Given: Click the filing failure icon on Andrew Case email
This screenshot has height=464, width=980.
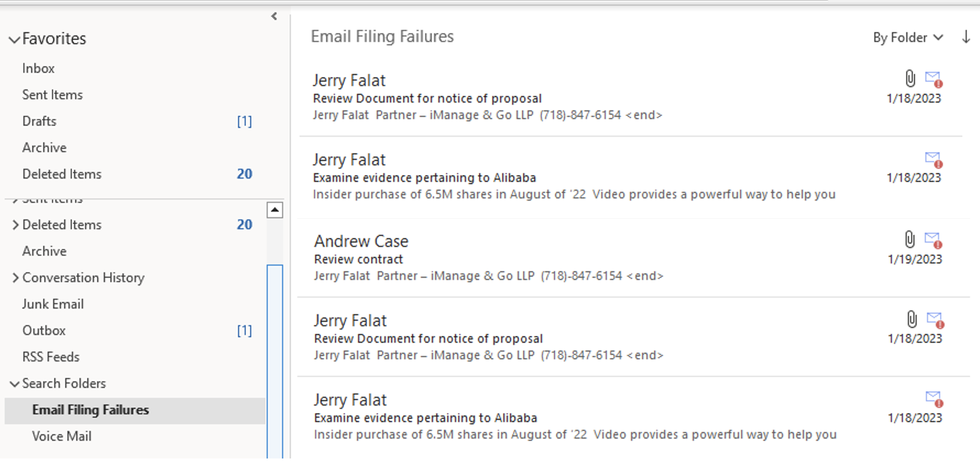Looking at the screenshot, I should (x=933, y=240).
